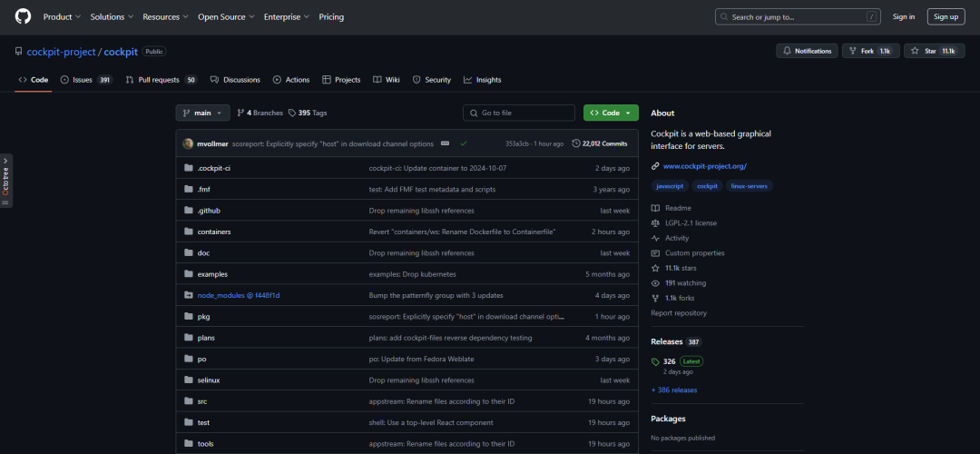Open the Wiki tab

pos(387,80)
